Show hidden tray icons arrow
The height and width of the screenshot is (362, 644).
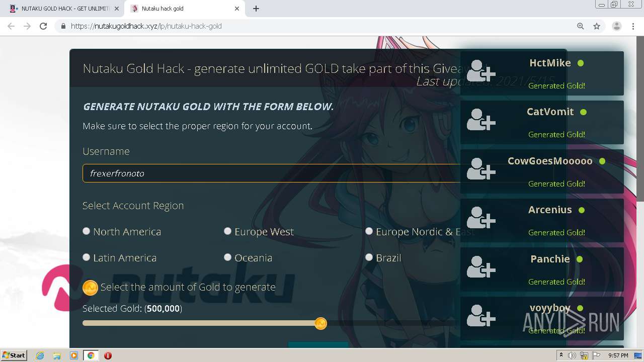pyautogui.click(x=561, y=355)
